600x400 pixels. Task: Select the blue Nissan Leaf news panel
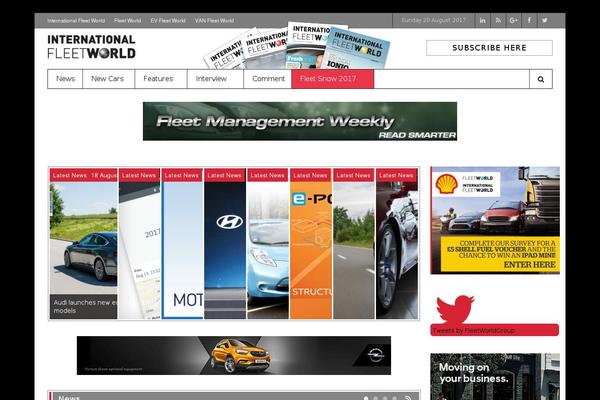268,243
